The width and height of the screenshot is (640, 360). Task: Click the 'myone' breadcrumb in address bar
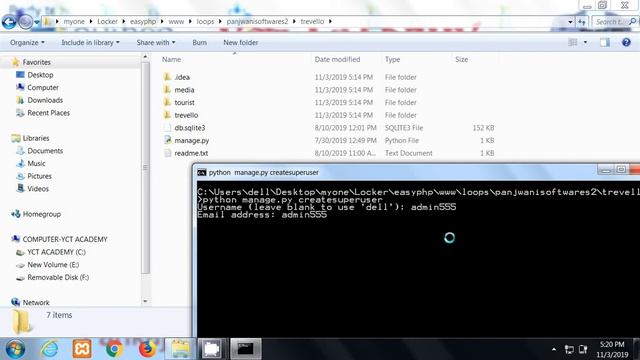[x=74, y=22]
